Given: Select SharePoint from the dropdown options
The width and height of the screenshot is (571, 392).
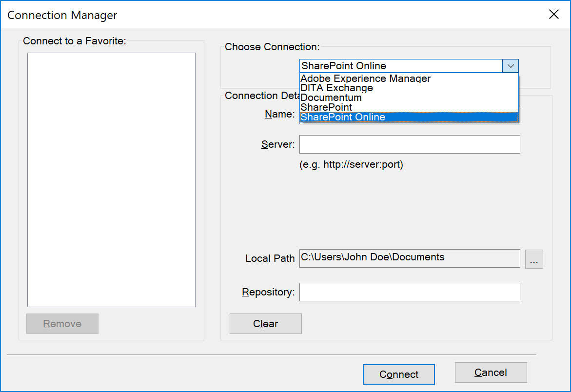Looking at the screenshot, I should (326, 107).
